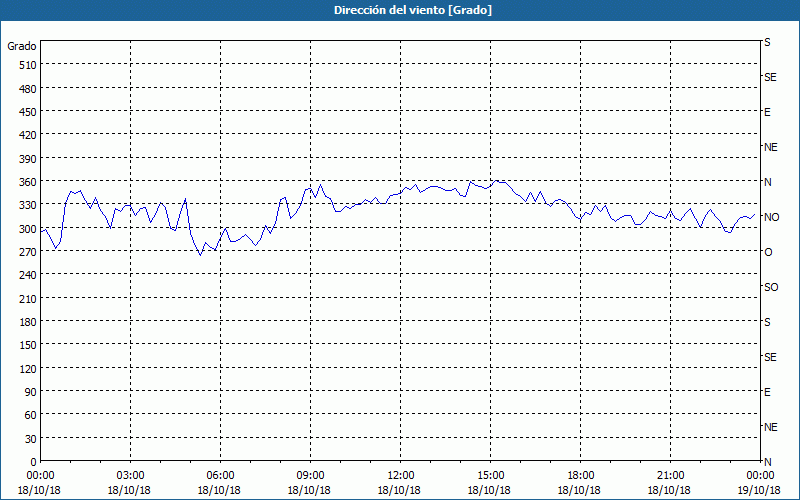Click the 330 y-axis value
The image size is (800, 500).
(x=28, y=205)
